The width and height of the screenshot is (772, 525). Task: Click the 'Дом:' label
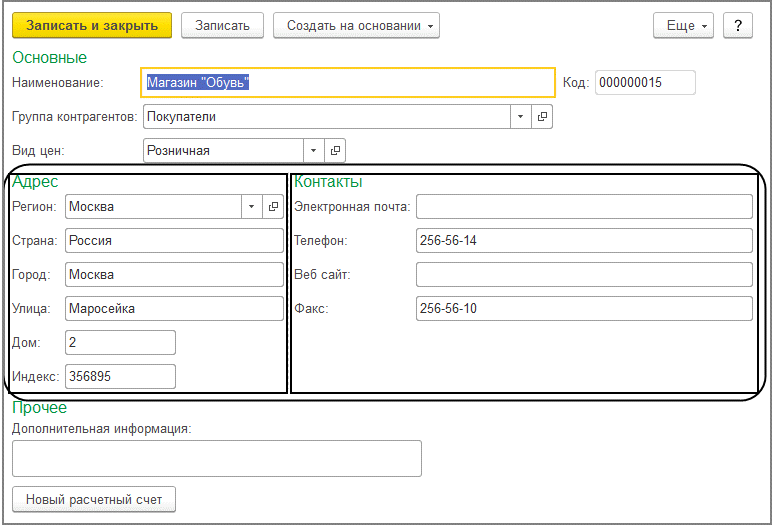coord(27,343)
